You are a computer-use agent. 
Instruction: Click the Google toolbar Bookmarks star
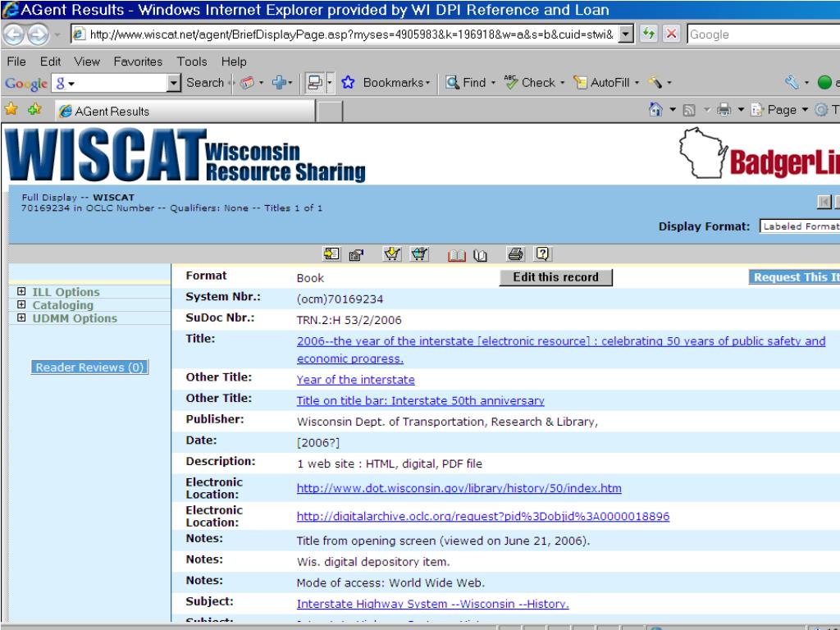pyautogui.click(x=348, y=83)
